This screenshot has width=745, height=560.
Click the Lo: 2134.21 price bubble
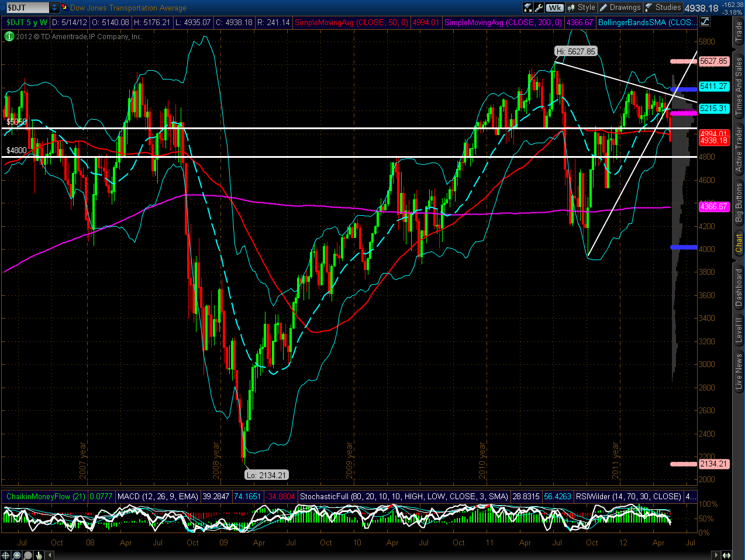[x=267, y=475]
